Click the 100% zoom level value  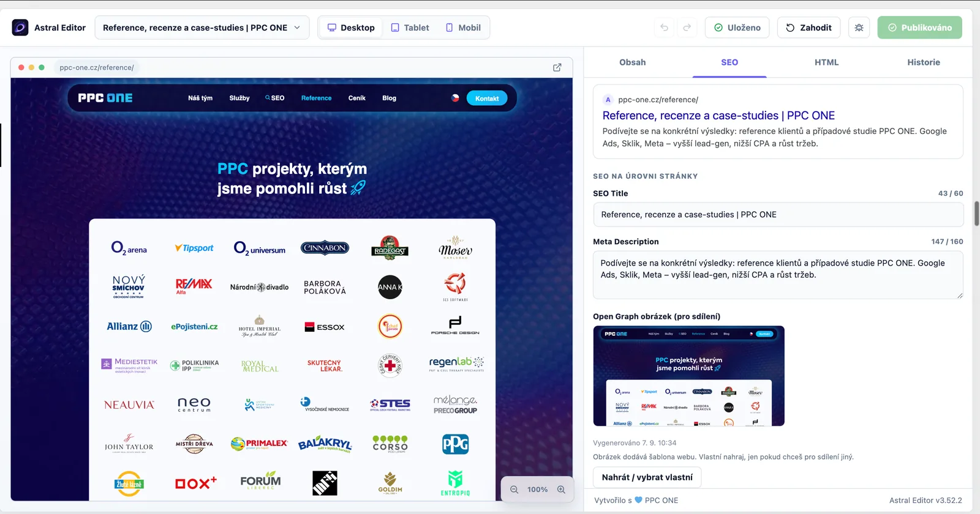point(538,490)
